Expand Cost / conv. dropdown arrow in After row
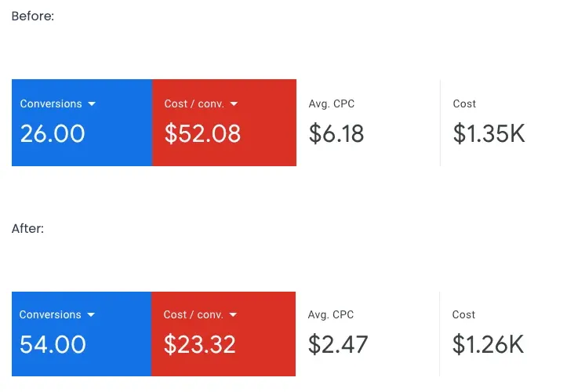This screenshot has height=392, width=585. pos(233,315)
